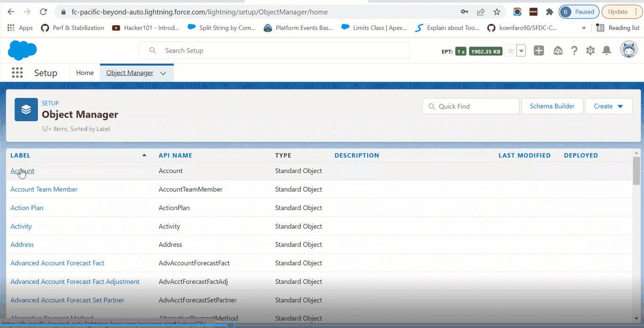Open Salesforce Help question mark

pyautogui.click(x=574, y=51)
